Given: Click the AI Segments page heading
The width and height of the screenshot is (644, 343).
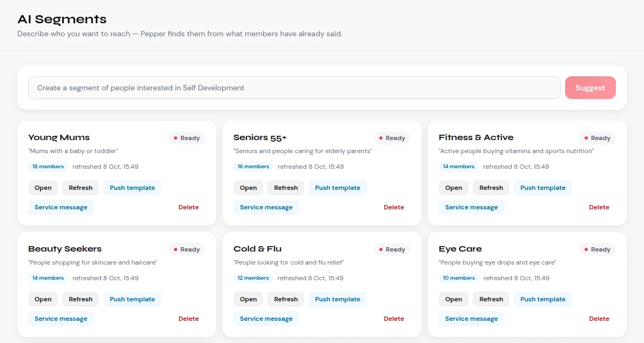Looking at the screenshot, I should 62,19.
